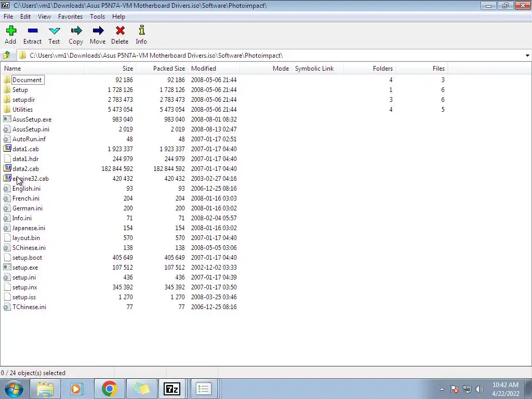Viewport: 532px width, 399px height.
Task: Select the setup.ini file
Action: coord(24,277)
